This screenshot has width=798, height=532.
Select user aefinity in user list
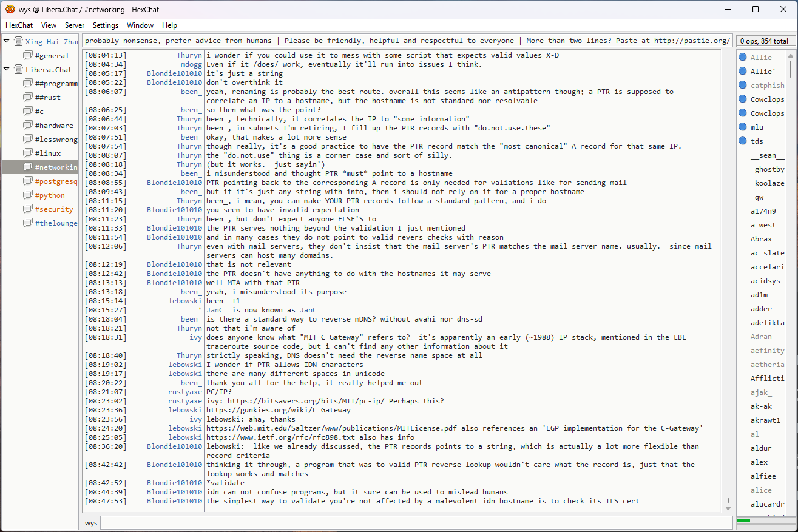767,351
